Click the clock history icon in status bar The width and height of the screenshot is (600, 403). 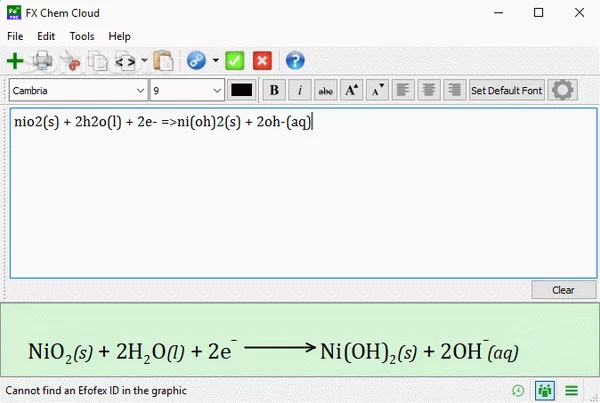point(518,391)
